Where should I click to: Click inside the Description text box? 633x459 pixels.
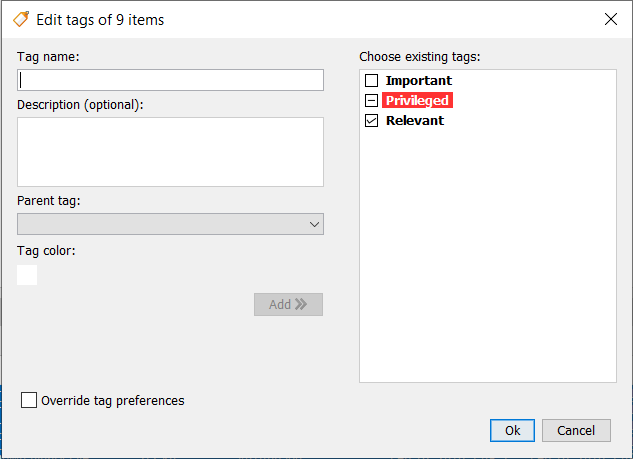[170, 151]
